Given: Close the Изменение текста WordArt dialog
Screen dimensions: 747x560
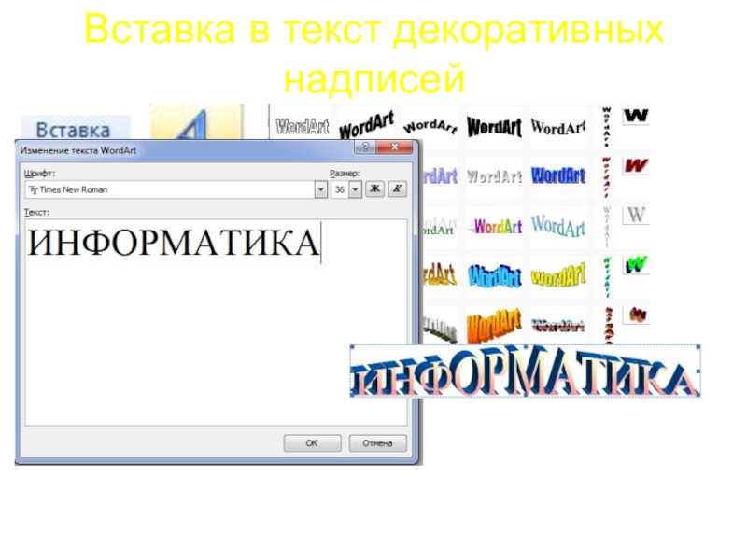Looking at the screenshot, I should tap(394, 147).
